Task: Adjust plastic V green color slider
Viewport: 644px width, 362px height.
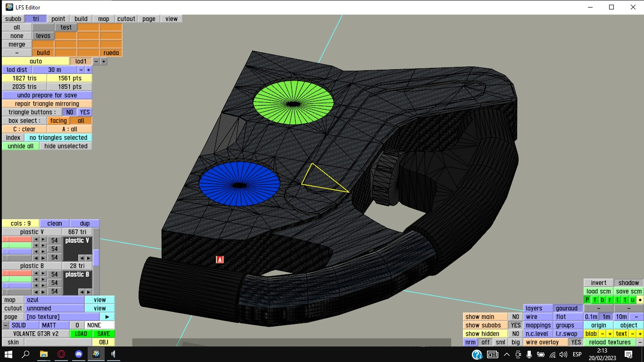Action: click(x=17, y=246)
